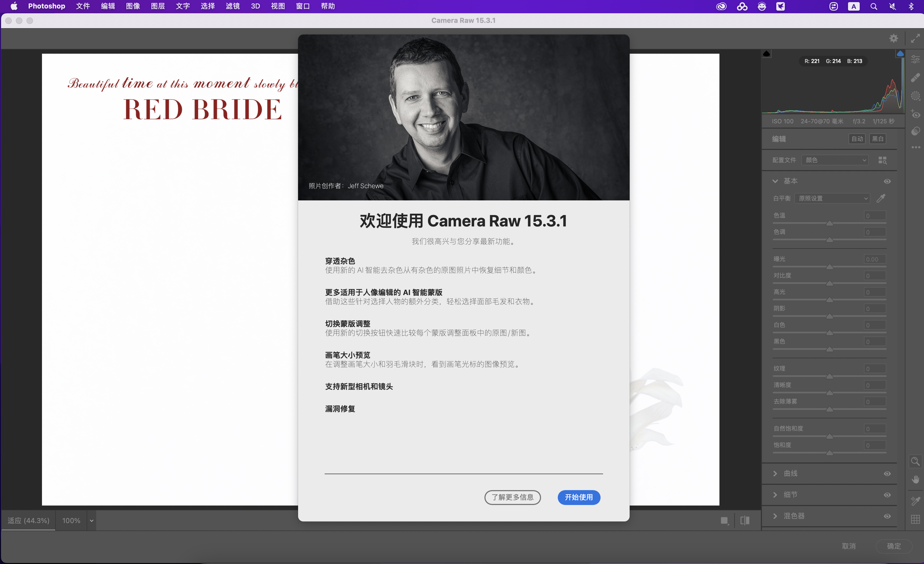Open the 配置文件 颜色 dropdown
The width and height of the screenshot is (924, 564).
[x=836, y=160]
